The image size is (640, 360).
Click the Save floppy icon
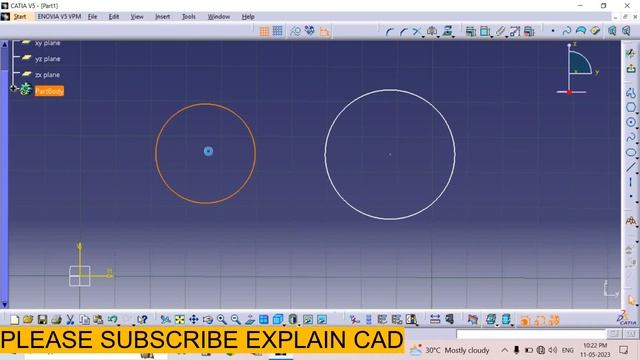click(x=42, y=320)
